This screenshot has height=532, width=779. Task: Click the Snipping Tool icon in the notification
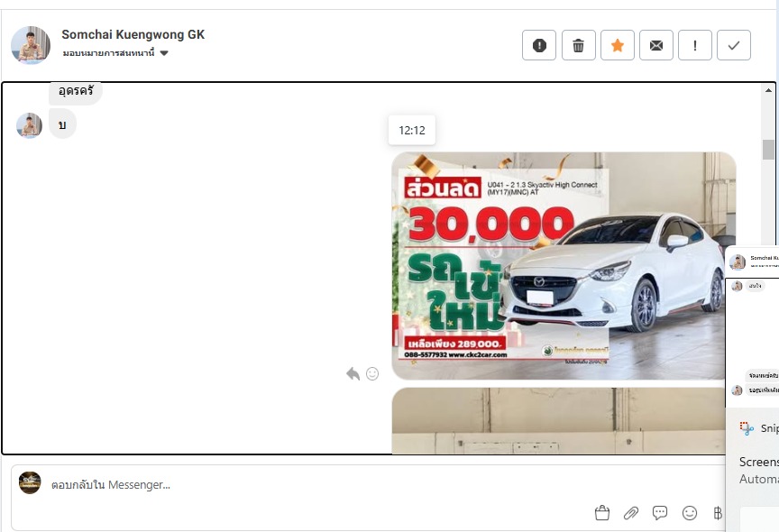(x=747, y=428)
